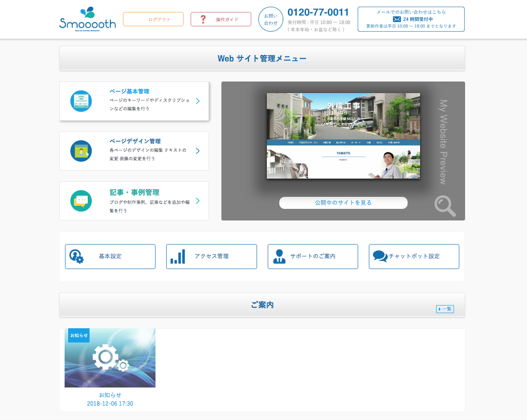Open the お知らせ news thumbnail image

pos(110,358)
